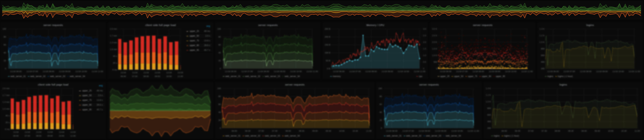Click the tallest memory spike data point
Image resolution: width=644 pixels, height=140 pixels.
pyautogui.click(x=363, y=35)
